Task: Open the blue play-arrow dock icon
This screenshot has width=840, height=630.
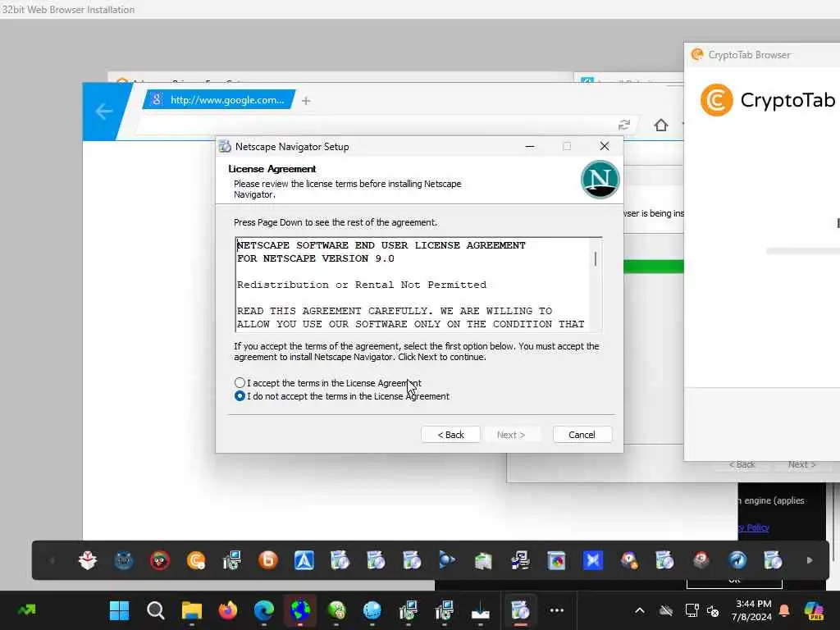Action: point(447,560)
